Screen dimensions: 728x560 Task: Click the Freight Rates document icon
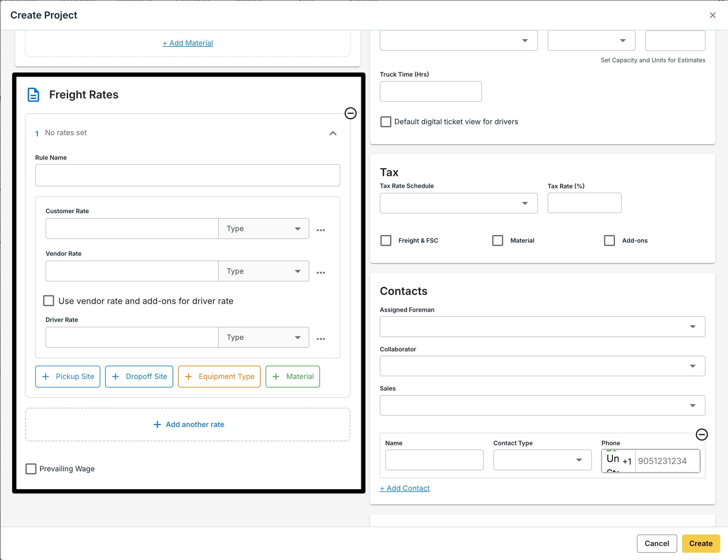[x=33, y=95]
